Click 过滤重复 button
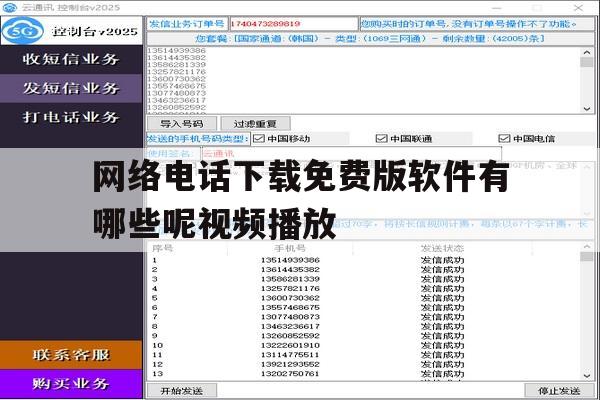 tap(255, 124)
